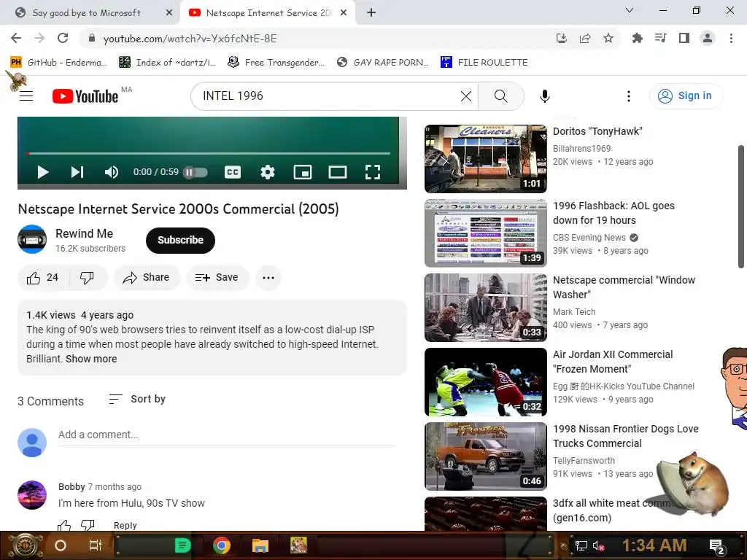Open a new browser tab
Image resolution: width=747 pixels, height=560 pixels.
[371, 13]
